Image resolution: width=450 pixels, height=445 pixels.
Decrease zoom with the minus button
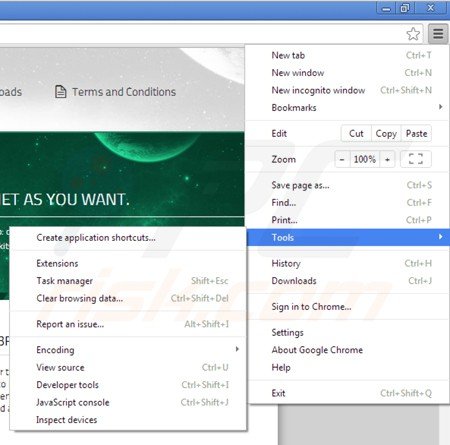(342, 159)
